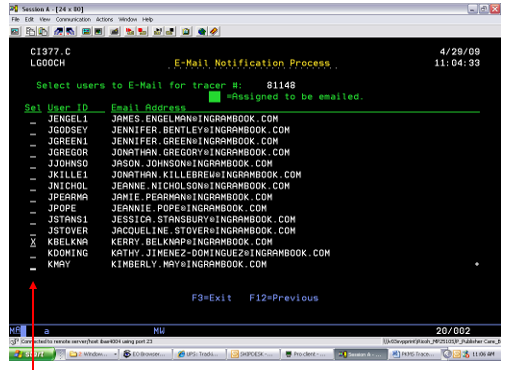This screenshot has width=511, height=370.
Task: Switch to Pro client taskbar button
Action: pos(308,354)
